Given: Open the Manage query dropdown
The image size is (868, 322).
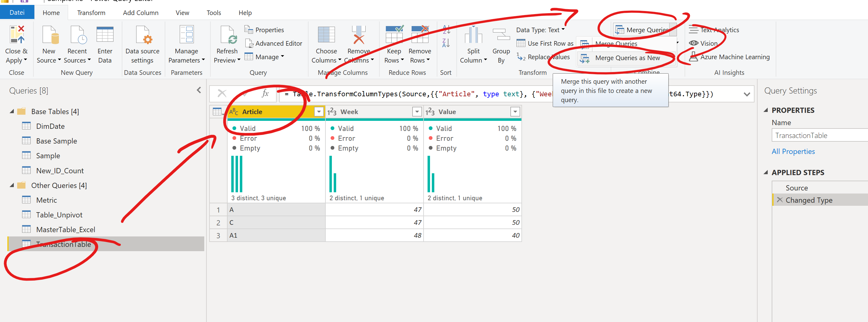Looking at the screenshot, I should coord(264,57).
